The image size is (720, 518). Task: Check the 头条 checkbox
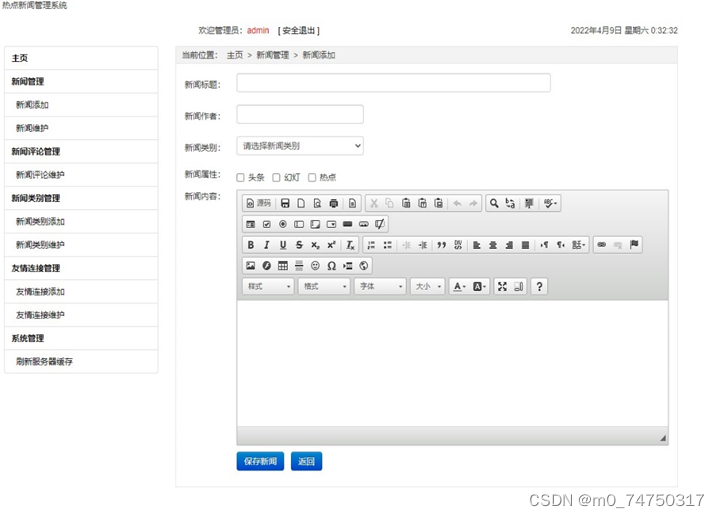(x=241, y=178)
